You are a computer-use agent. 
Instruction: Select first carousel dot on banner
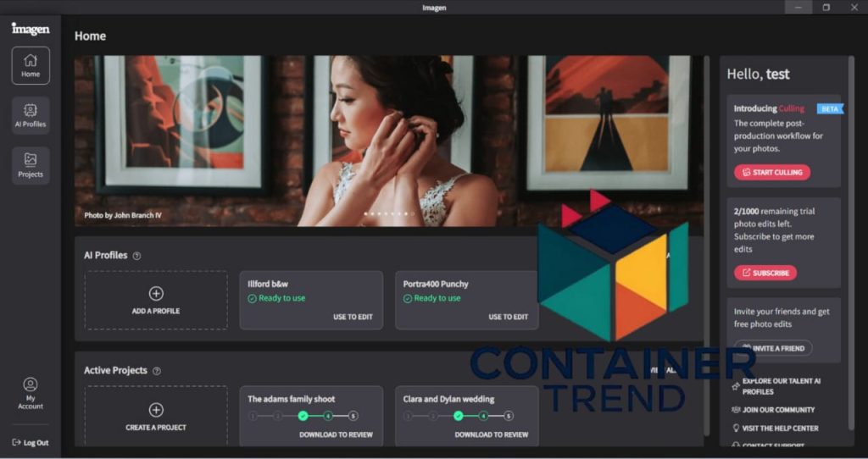click(x=366, y=213)
